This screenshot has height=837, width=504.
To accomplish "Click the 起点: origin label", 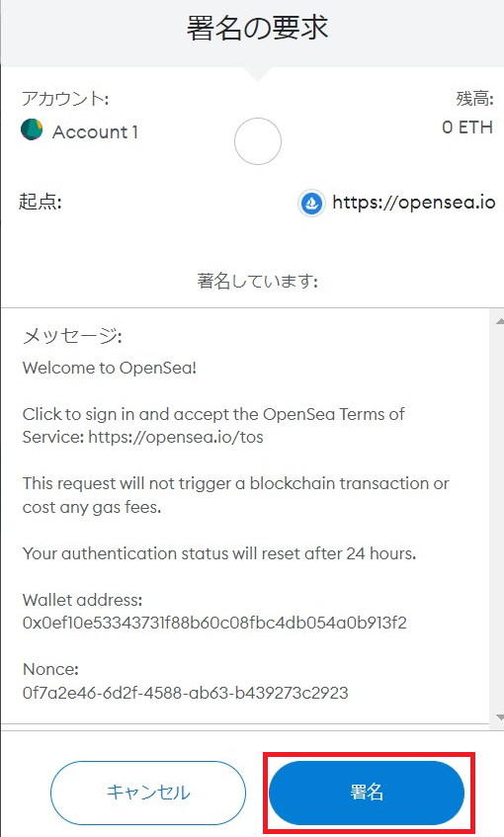I will [41, 202].
